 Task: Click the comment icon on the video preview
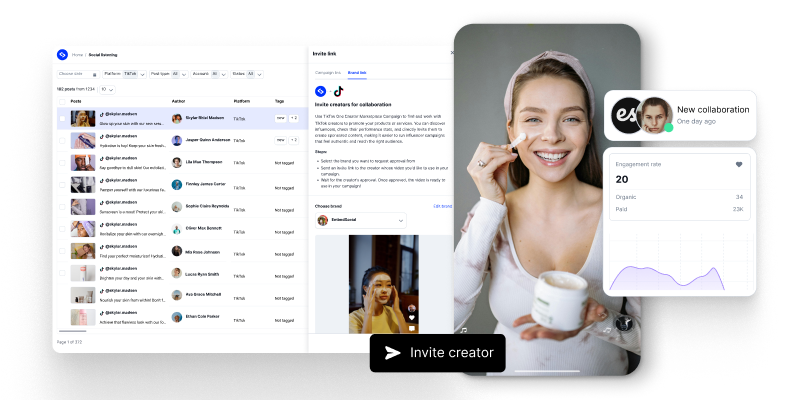click(411, 327)
